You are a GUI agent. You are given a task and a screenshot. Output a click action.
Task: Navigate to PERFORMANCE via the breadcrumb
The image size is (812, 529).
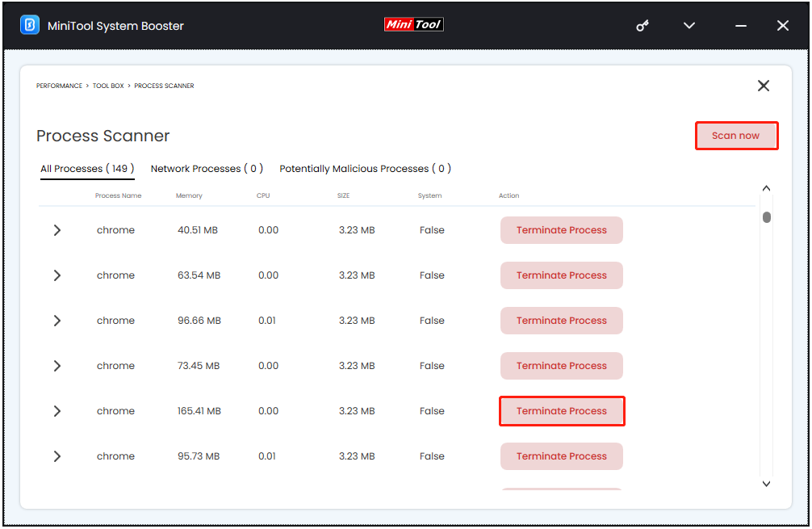[x=58, y=86]
